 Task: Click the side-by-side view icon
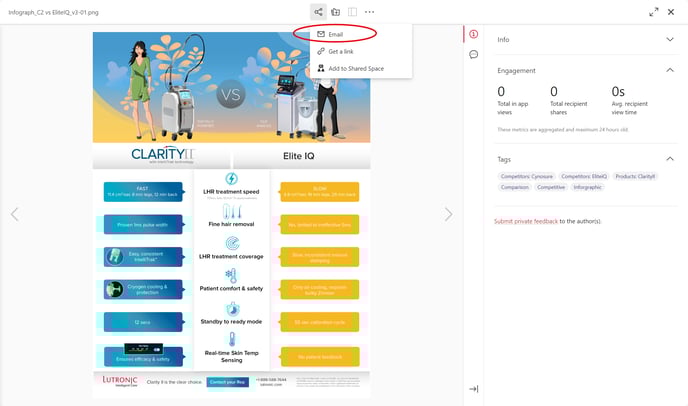tap(353, 12)
